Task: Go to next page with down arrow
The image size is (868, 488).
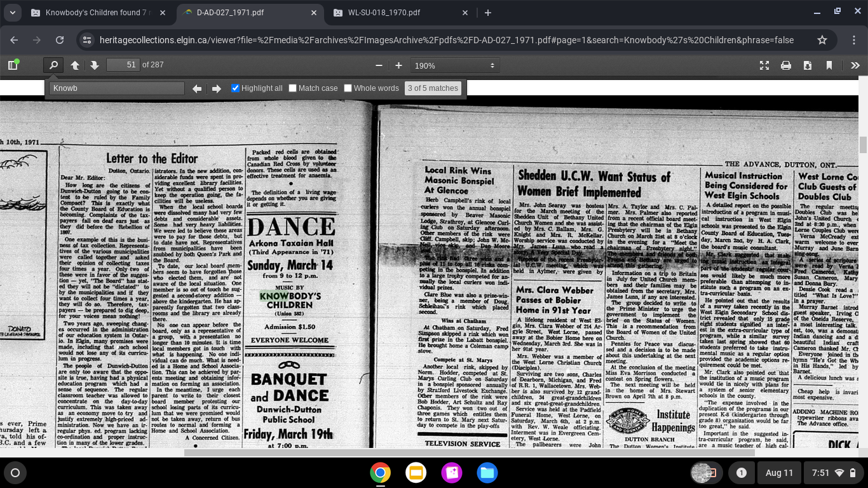Action: point(95,65)
